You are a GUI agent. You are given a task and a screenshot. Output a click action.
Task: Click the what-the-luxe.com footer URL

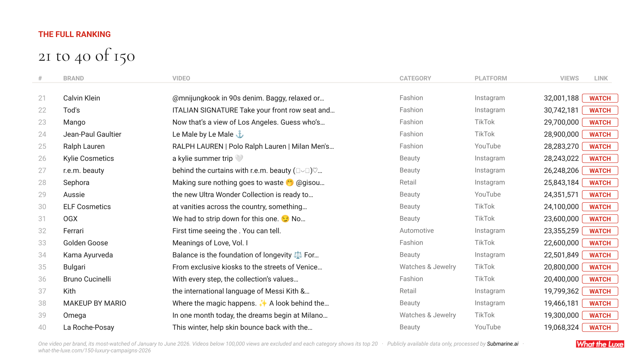tap(95, 351)
